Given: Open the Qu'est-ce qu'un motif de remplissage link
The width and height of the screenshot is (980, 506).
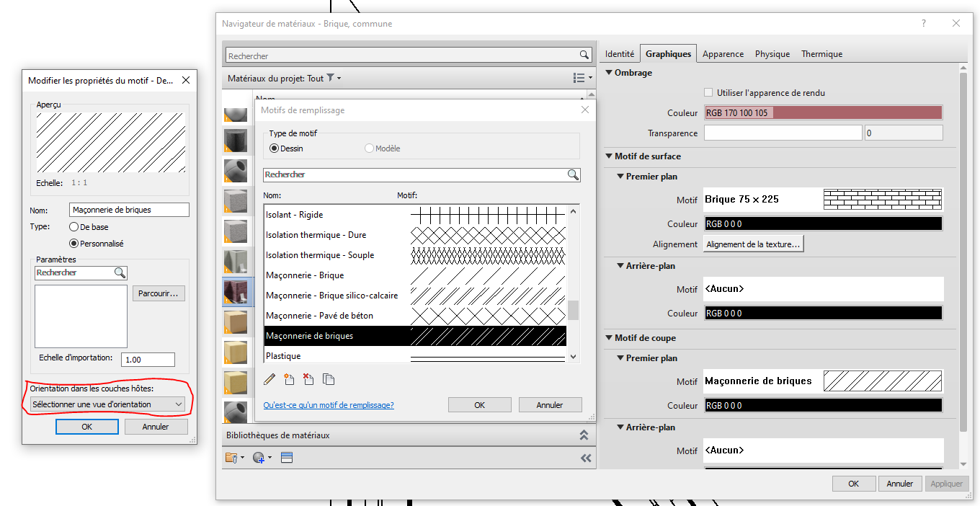Looking at the screenshot, I should point(329,405).
